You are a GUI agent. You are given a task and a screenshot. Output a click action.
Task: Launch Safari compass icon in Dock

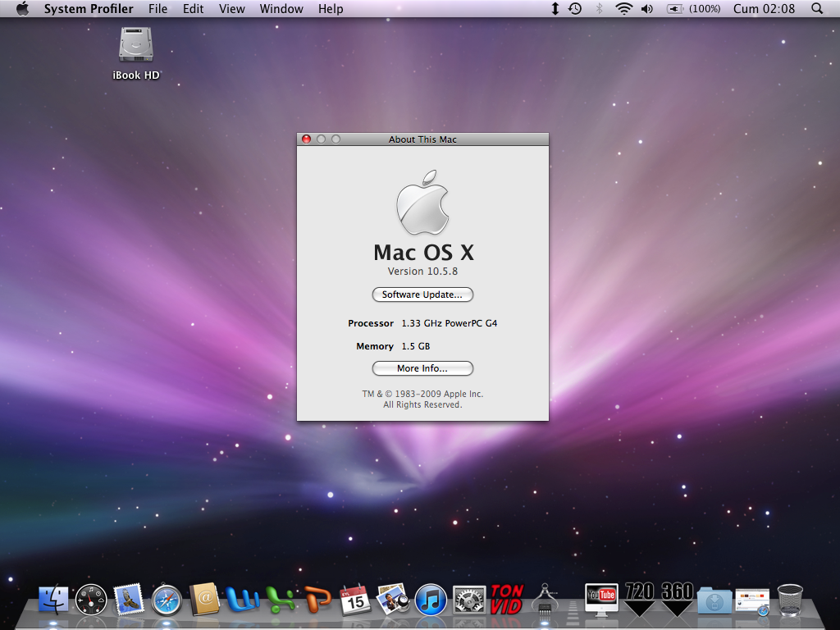point(167,600)
